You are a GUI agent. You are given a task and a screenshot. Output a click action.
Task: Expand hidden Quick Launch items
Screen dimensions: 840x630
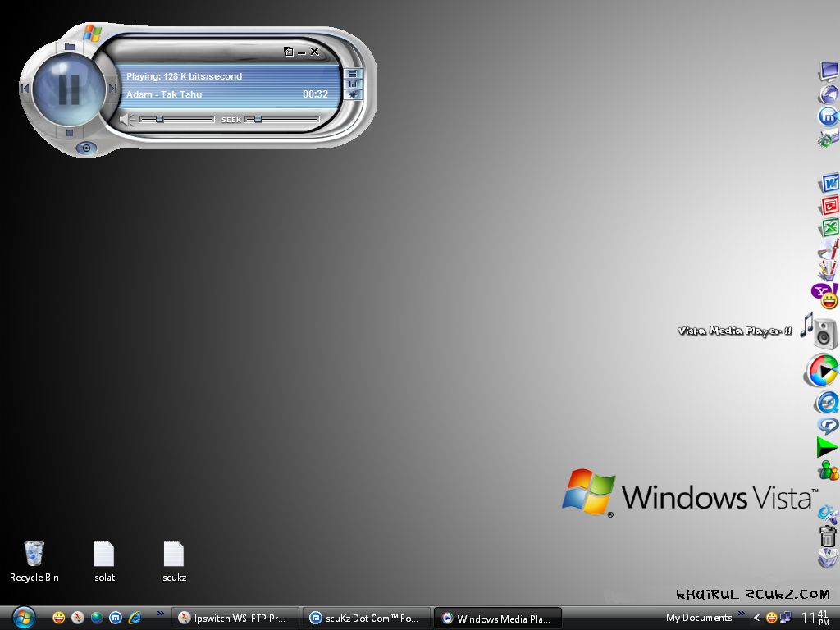click(x=160, y=614)
